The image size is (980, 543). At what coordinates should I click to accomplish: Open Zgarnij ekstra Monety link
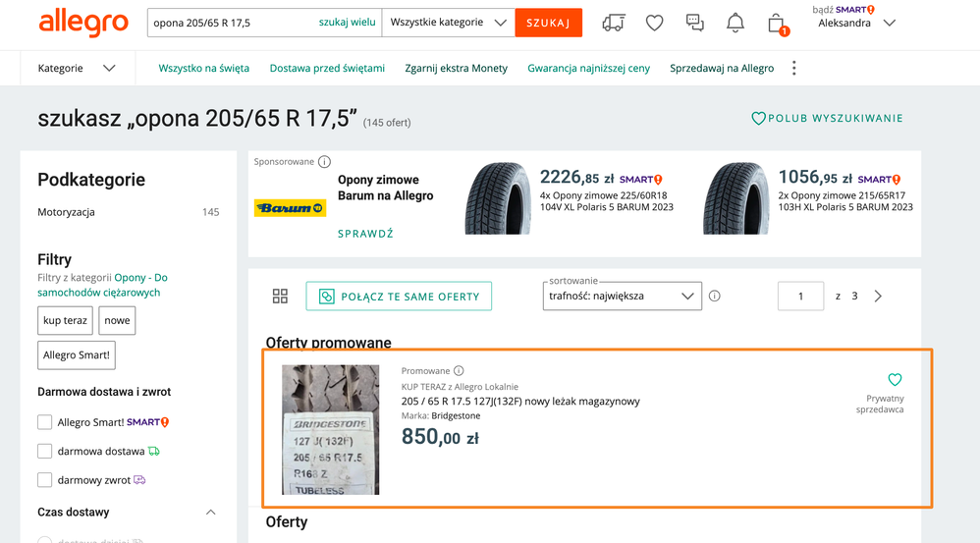(x=457, y=68)
